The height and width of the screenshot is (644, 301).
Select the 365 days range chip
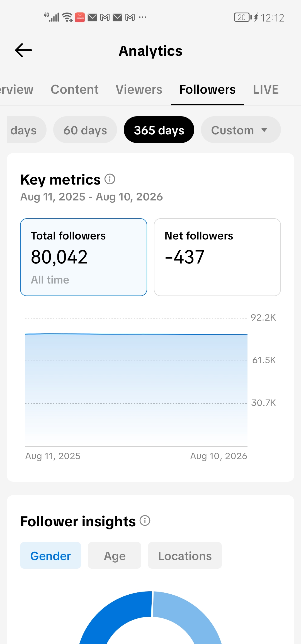coord(159,130)
